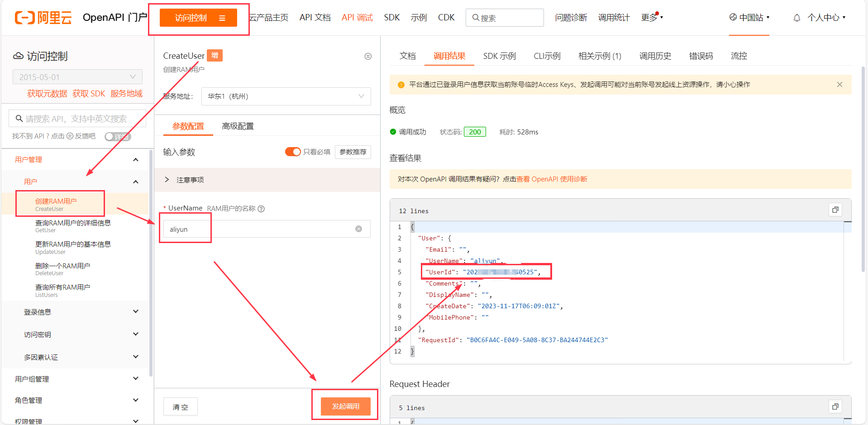The width and height of the screenshot is (868, 425).
Task: Switch to 相关示例 (1) tab
Action: [600, 56]
